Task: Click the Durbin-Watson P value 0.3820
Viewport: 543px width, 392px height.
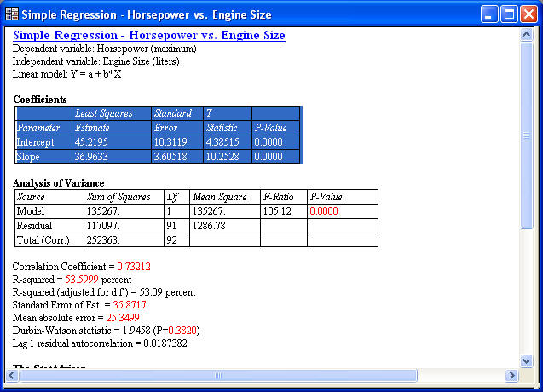Action: click(x=182, y=331)
